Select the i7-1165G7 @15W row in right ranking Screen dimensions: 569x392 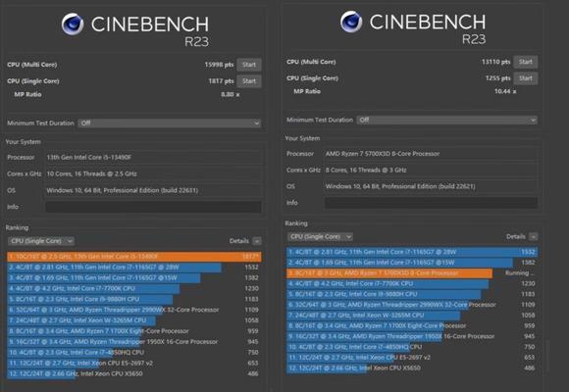pos(412,263)
